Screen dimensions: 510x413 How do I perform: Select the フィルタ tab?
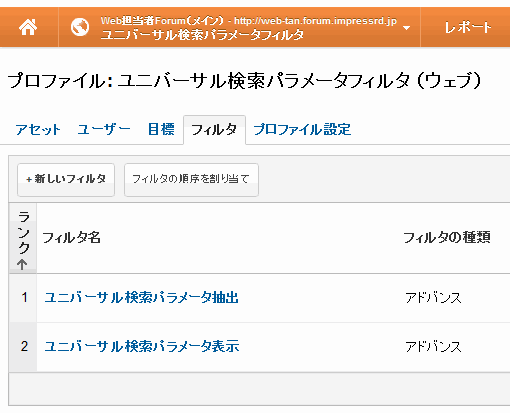(214, 130)
